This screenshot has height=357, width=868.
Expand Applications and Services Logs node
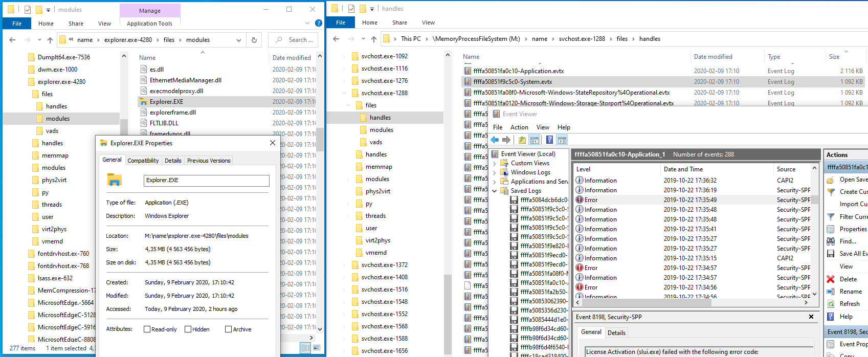[x=495, y=182]
